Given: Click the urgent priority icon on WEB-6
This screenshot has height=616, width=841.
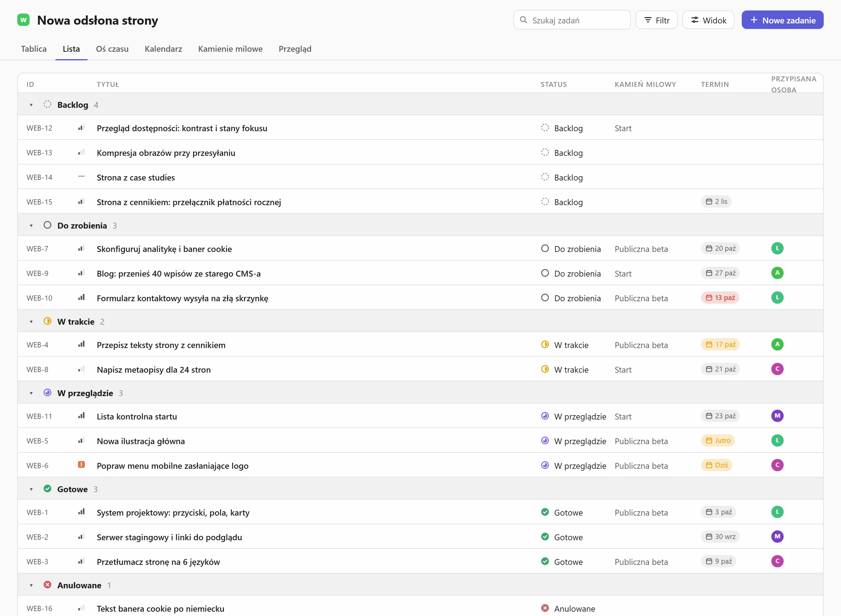Looking at the screenshot, I should [81, 464].
